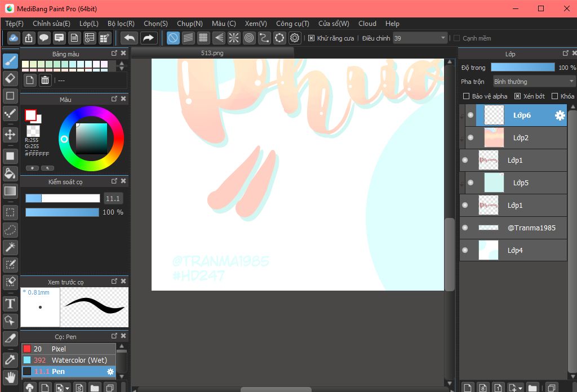
Task: Open the Công cụ(T) menu
Action: point(292,24)
